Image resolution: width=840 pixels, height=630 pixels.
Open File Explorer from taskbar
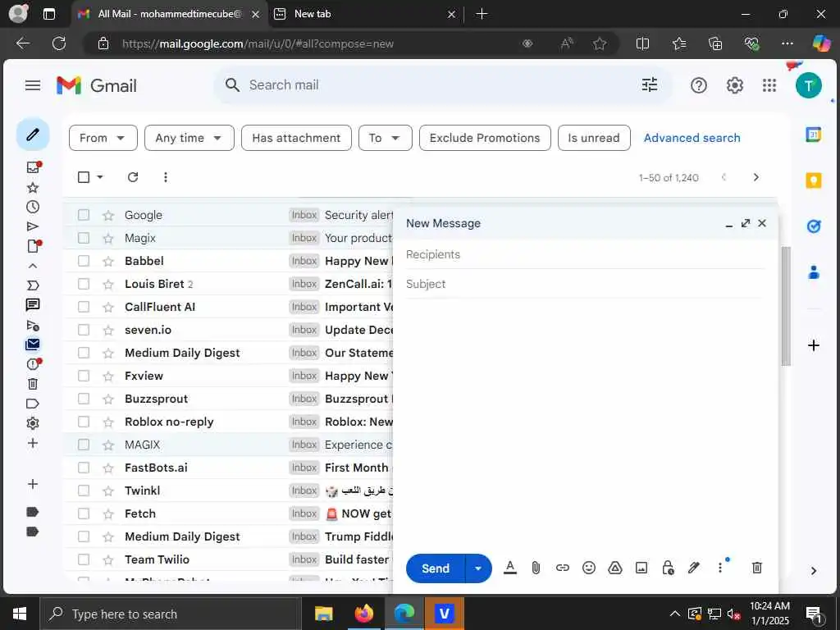coord(323,614)
